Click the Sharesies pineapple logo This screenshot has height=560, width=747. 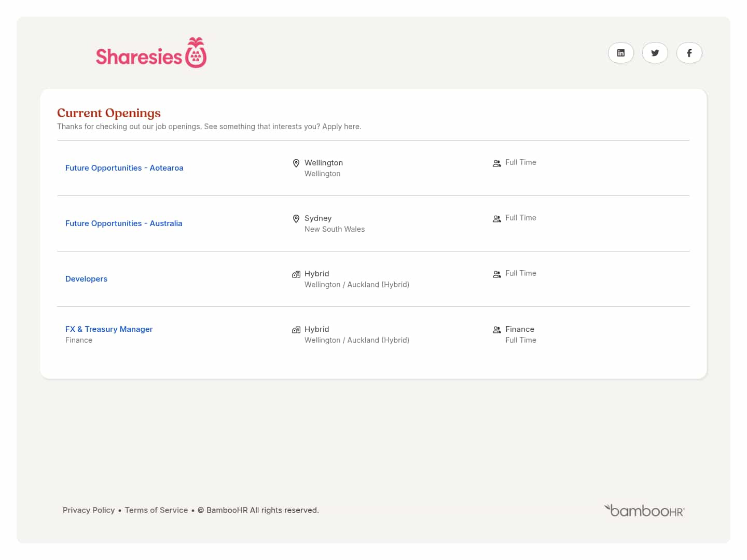[151, 53]
